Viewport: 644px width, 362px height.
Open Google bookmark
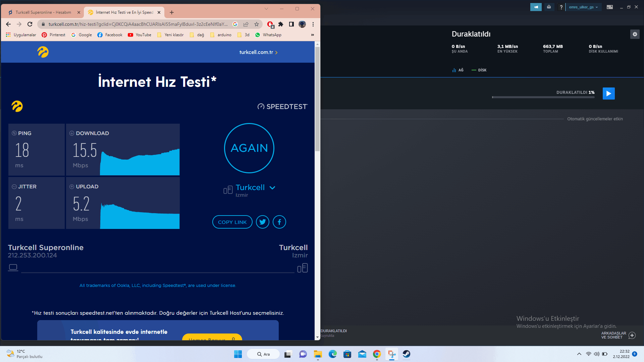tap(82, 35)
